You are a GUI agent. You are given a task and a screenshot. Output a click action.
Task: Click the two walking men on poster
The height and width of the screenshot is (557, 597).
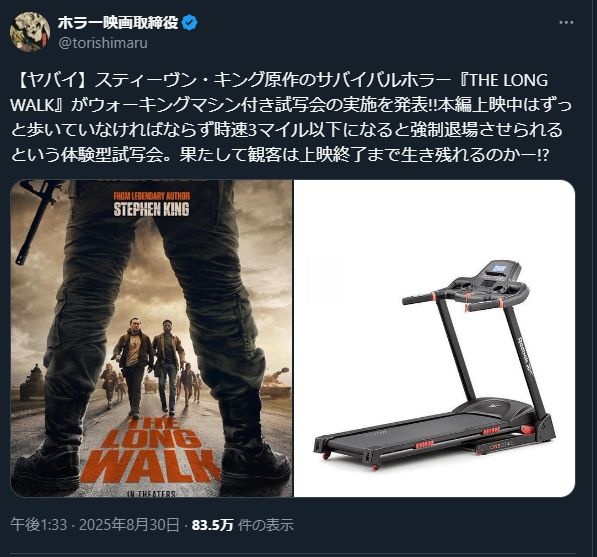click(x=150, y=365)
